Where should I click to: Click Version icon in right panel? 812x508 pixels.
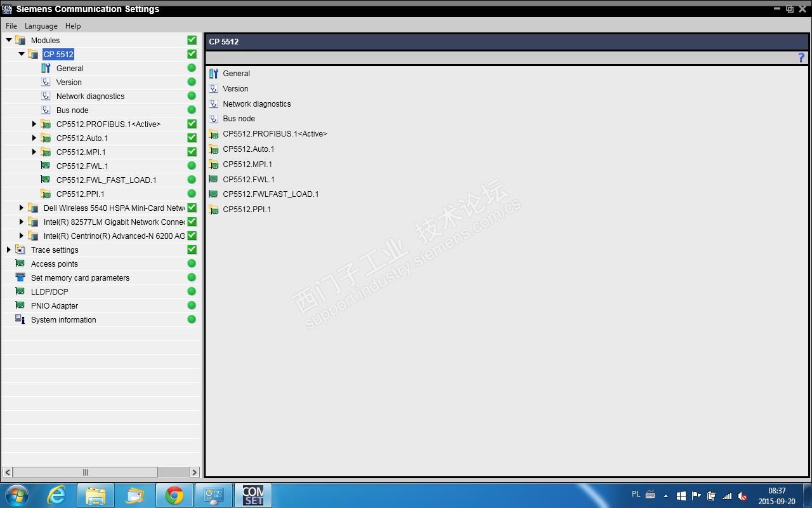tap(214, 89)
